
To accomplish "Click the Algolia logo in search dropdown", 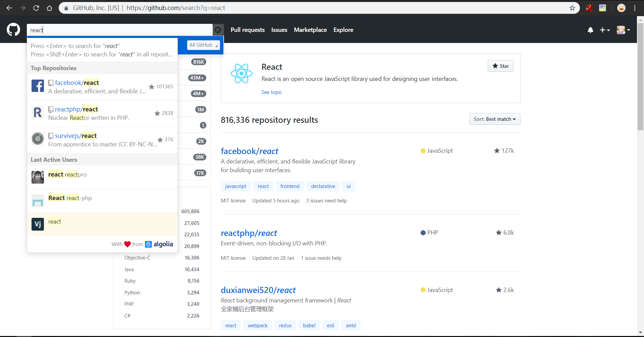I will coord(159,244).
